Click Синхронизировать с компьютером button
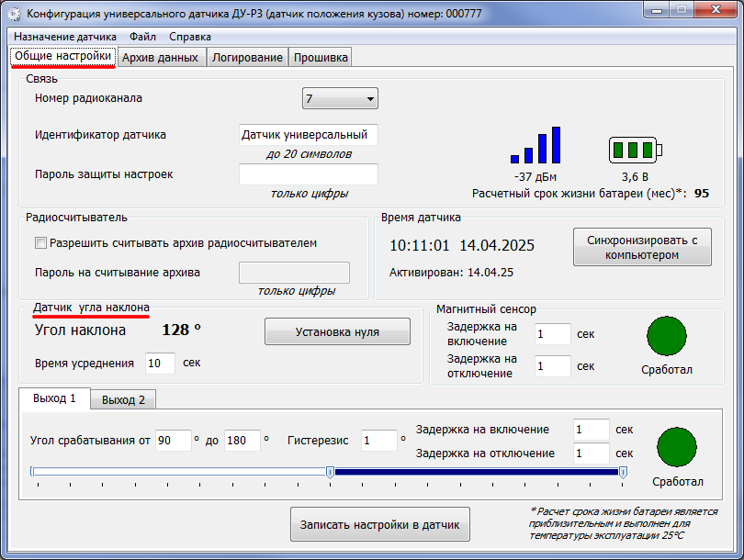This screenshot has height=560, width=744. coord(642,247)
